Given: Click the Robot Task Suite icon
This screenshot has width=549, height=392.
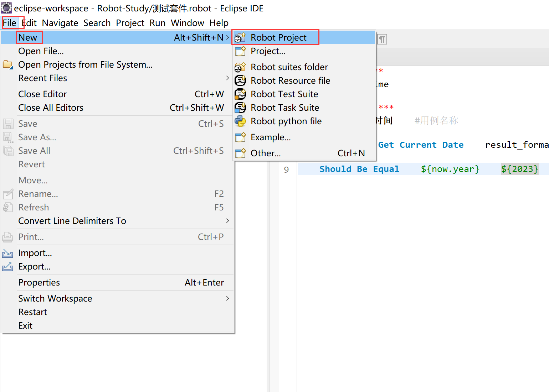Looking at the screenshot, I should [x=240, y=108].
